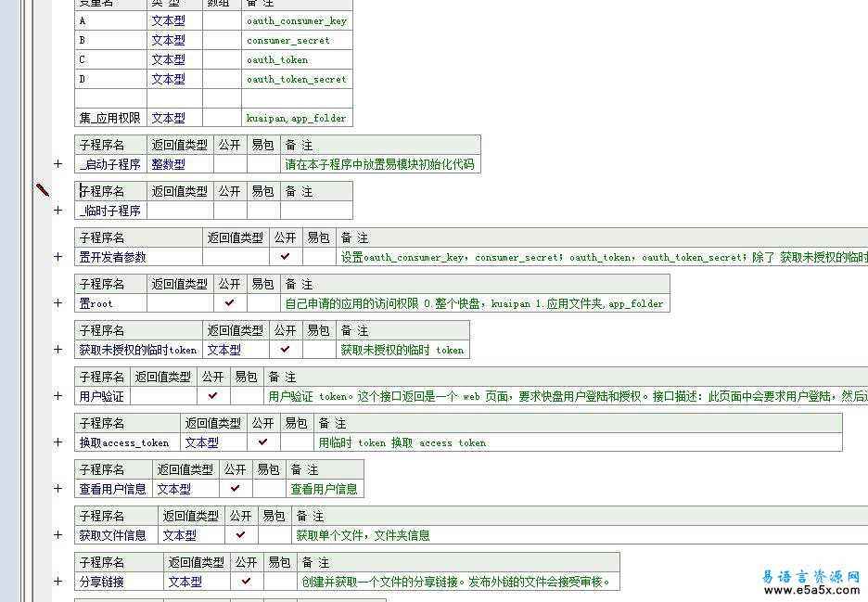The image size is (868, 602).
Task: Click the 分享链接 remark about 外链
Action: click(456, 582)
